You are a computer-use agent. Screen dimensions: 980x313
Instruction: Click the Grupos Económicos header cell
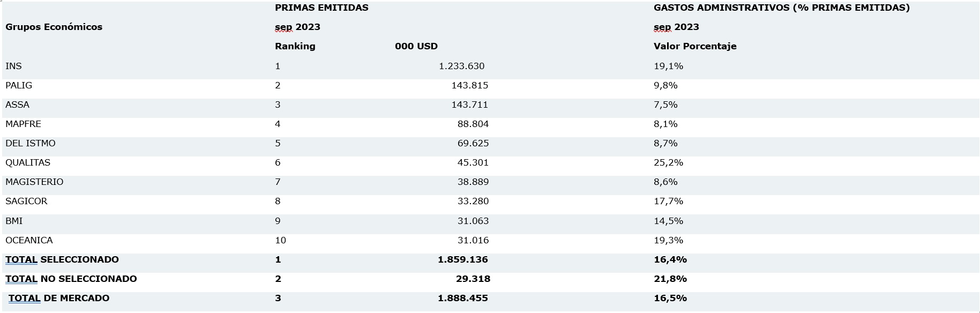pyautogui.click(x=54, y=27)
